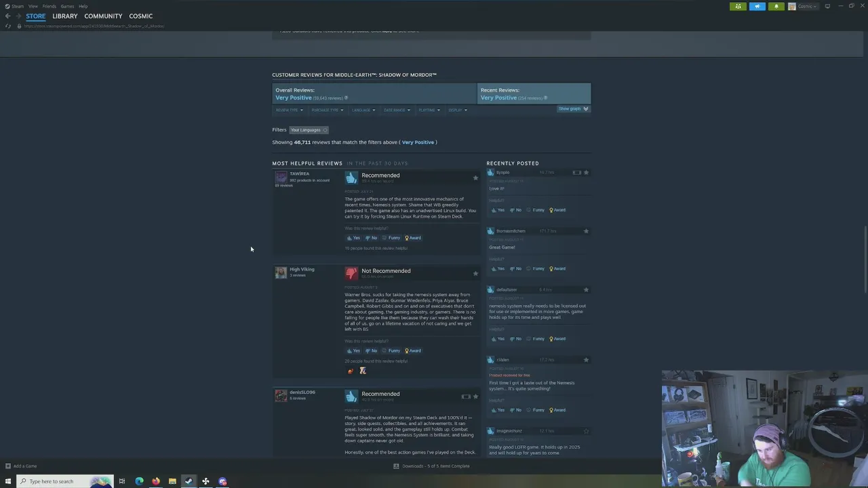Screen dimensions: 868x488
Task: Open the Date Range filter dropdown
Action: pyautogui.click(x=397, y=110)
